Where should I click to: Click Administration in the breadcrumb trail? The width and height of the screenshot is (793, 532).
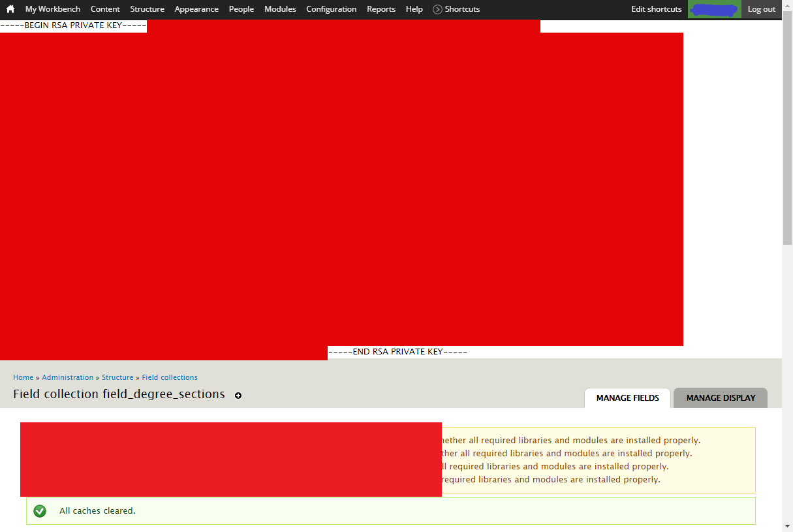point(68,377)
